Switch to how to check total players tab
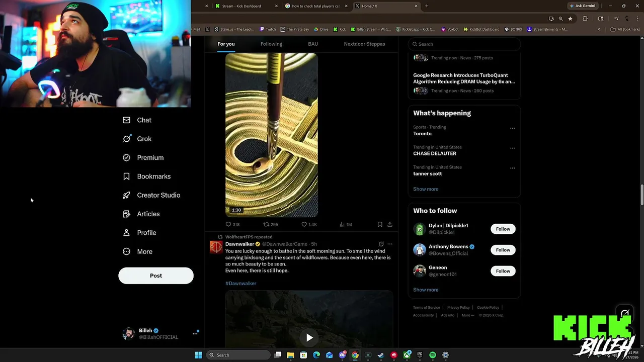Viewport: 644px width, 362px height. click(x=316, y=6)
